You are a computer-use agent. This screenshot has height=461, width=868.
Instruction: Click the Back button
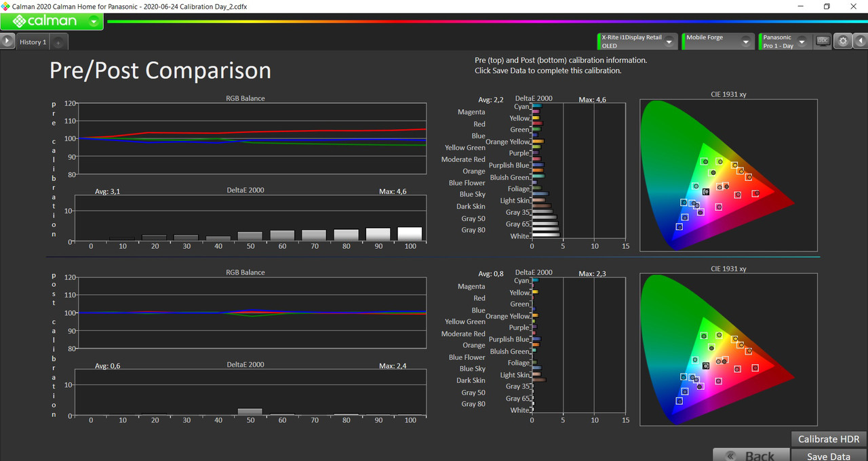click(x=751, y=456)
